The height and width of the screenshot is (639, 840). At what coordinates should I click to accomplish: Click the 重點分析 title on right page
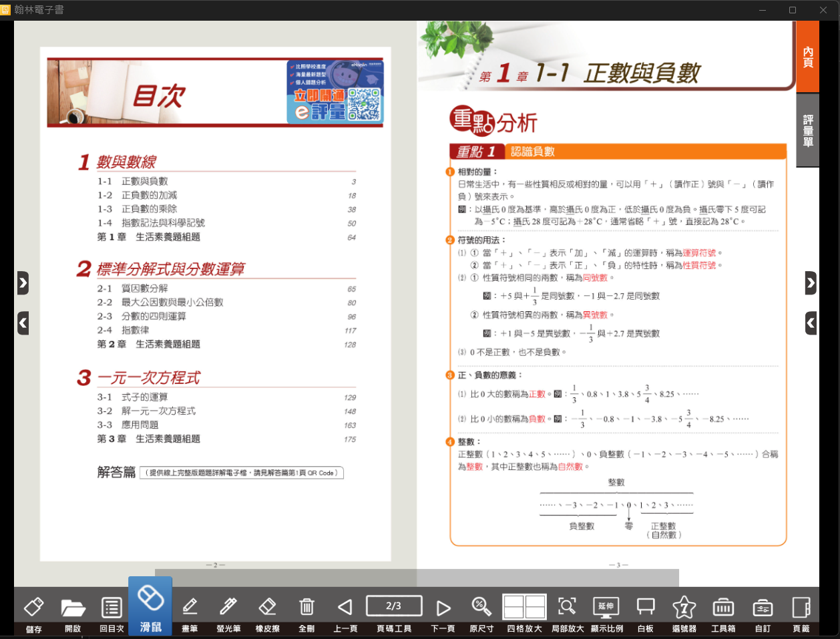(493, 122)
